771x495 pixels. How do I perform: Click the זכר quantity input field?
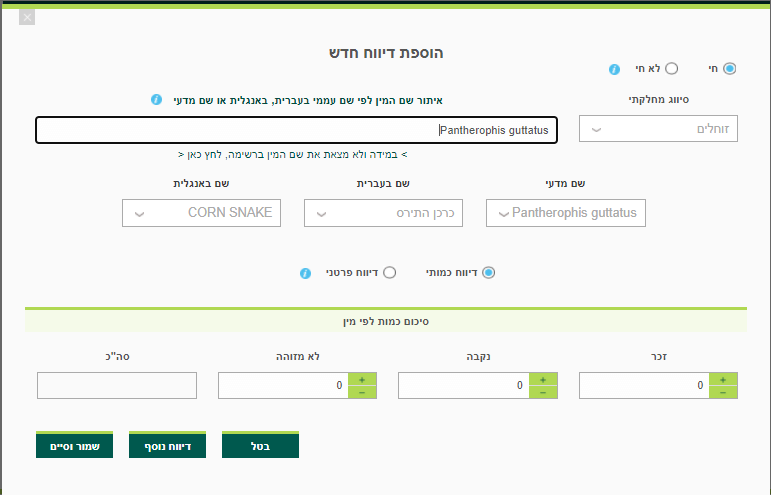[x=644, y=385]
